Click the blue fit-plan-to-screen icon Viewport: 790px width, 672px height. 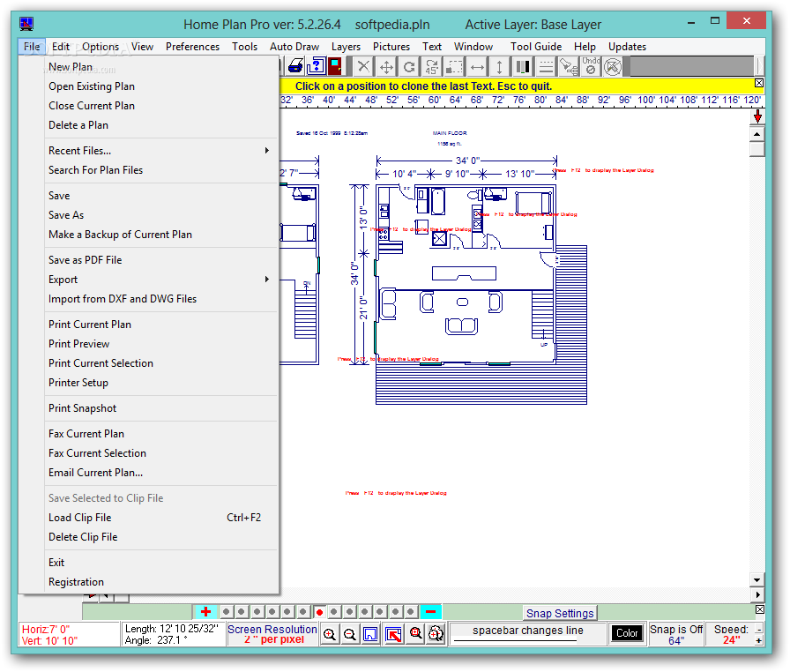(370, 634)
